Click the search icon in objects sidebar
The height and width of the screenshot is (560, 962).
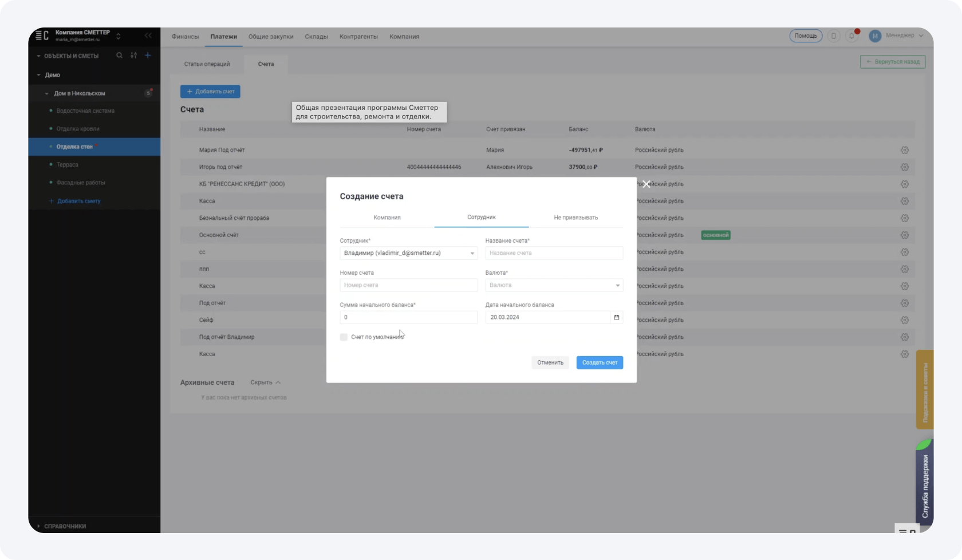tap(119, 56)
